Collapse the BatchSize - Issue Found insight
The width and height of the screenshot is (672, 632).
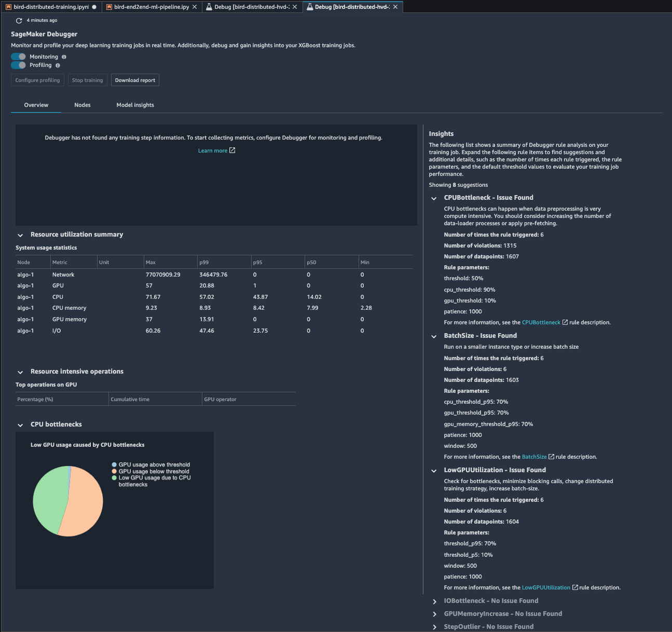[434, 336]
